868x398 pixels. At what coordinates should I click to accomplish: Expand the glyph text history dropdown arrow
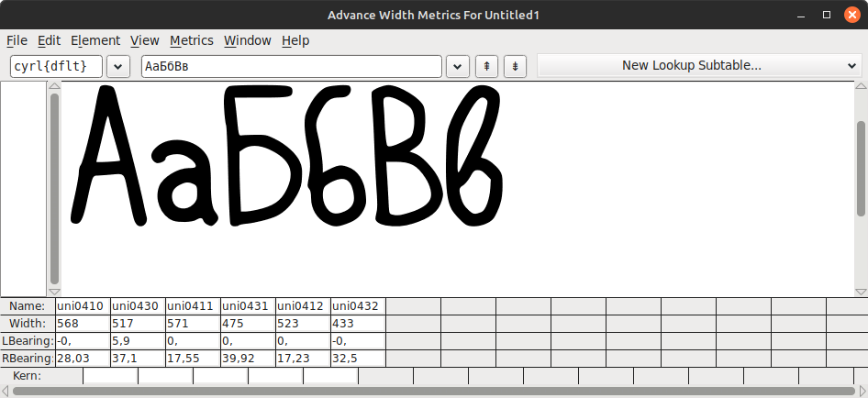coord(458,66)
